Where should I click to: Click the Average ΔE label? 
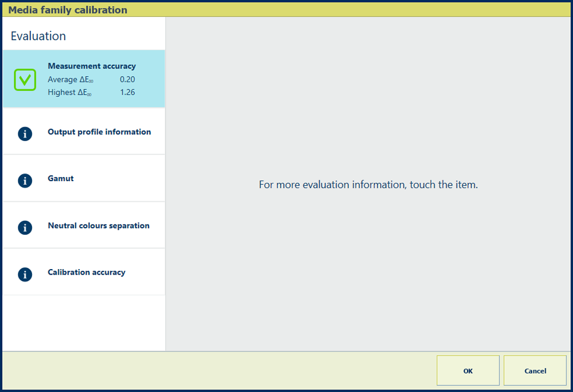(x=70, y=80)
